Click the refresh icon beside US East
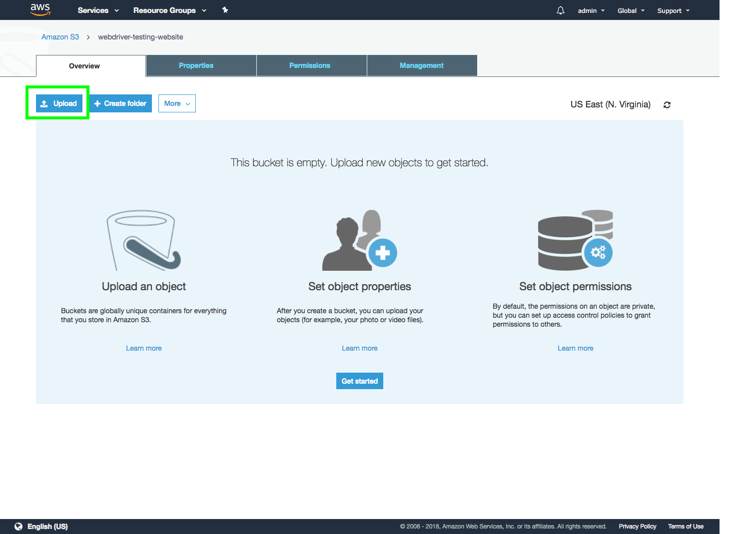This screenshot has height=534, width=756. pos(667,105)
